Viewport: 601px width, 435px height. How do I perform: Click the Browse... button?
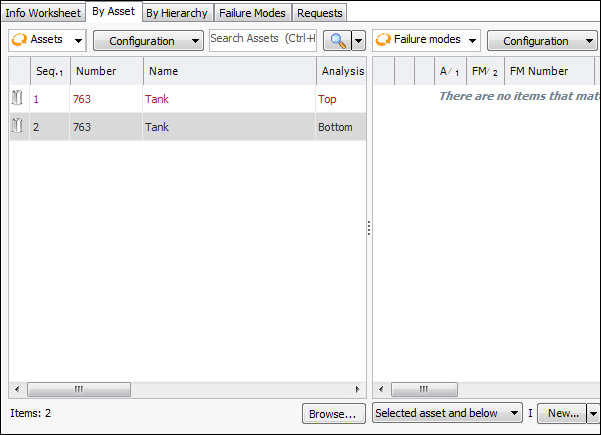click(333, 414)
